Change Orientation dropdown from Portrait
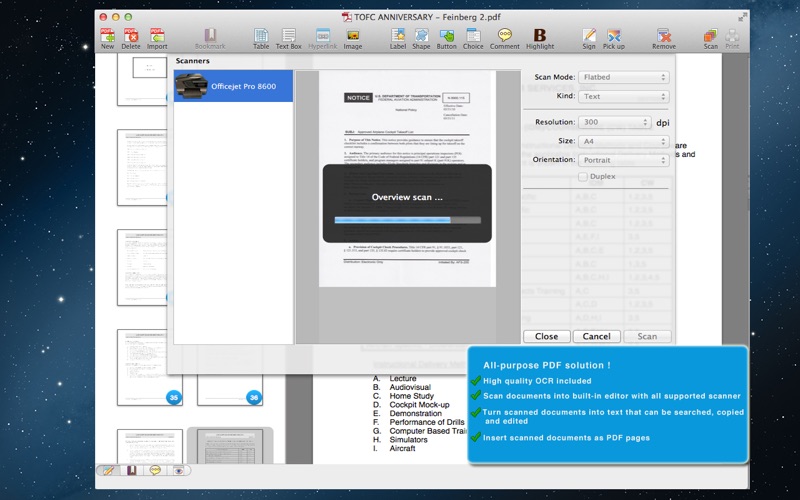Viewport: 800px width, 500px height. pyautogui.click(x=623, y=160)
